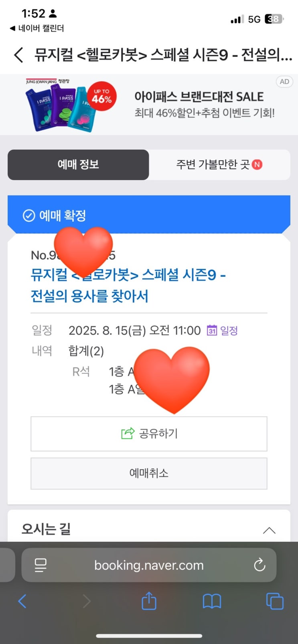The width and height of the screenshot is (298, 644).
Task: Open Safari bookmarks book icon
Action: click(212, 601)
